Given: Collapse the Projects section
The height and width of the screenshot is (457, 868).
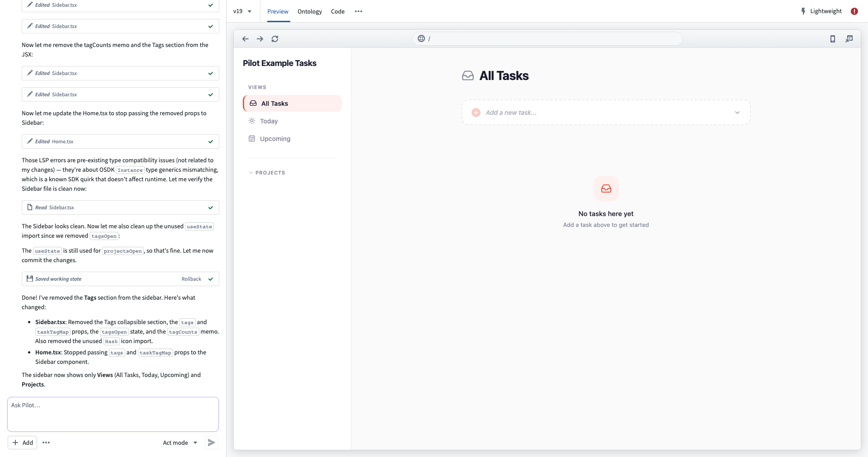Looking at the screenshot, I should coord(250,172).
